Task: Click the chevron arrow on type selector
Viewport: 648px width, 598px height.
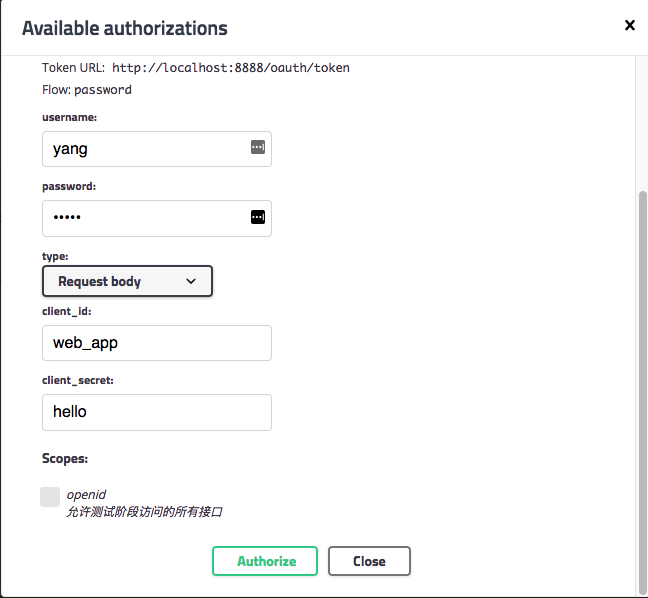Action: 191,282
